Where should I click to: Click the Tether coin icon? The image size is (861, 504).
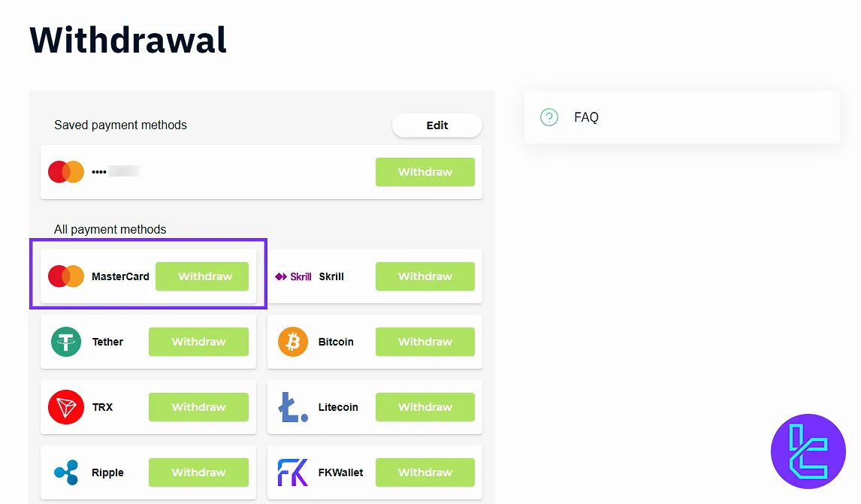tap(66, 342)
